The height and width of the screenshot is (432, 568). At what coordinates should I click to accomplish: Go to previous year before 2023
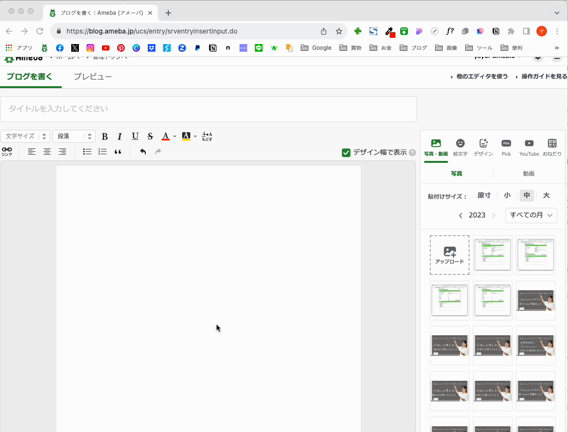coord(460,215)
